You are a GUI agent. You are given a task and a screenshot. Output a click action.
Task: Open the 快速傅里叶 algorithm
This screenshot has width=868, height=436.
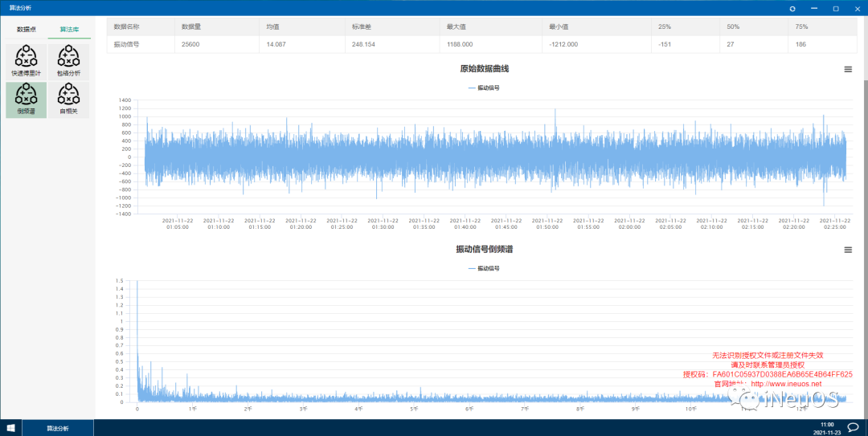pos(26,62)
